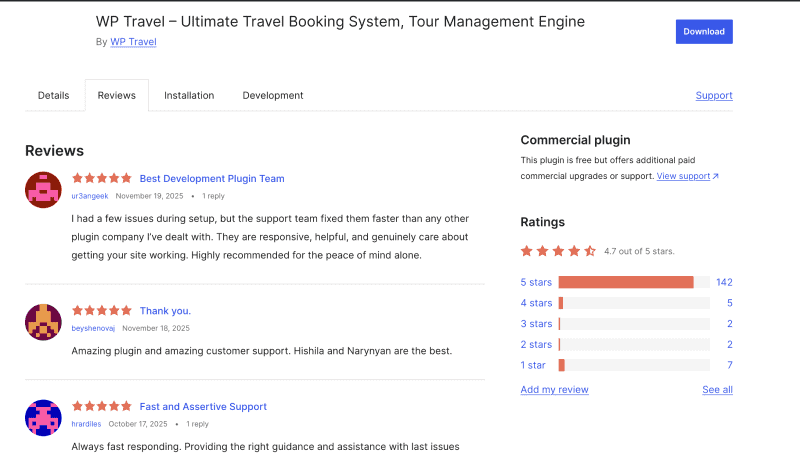Screen dimensions: 800x460
Task: Click the Ratings heading
Action: pos(542,222)
